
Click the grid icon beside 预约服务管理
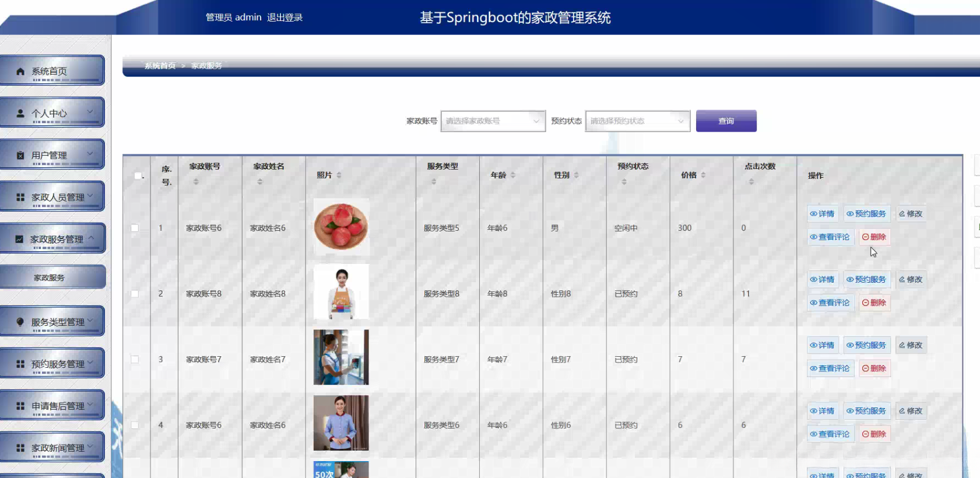[20, 364]
